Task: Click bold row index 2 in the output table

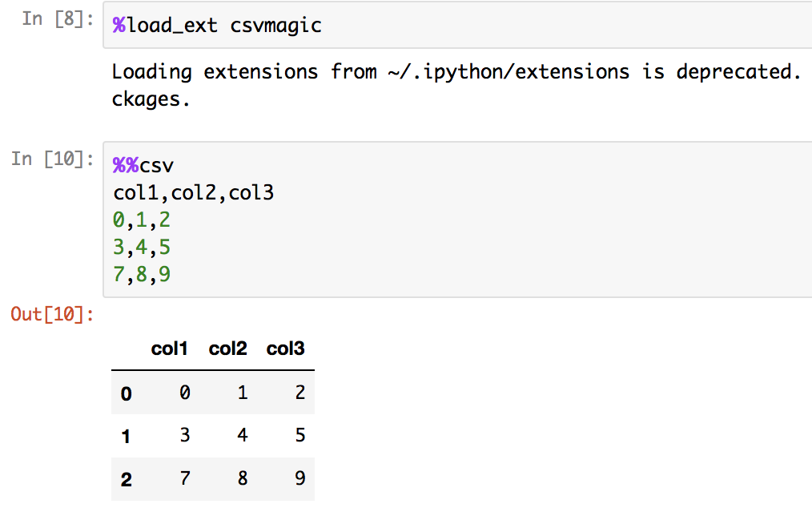Action: pyautogui.click(x=126, y=480)
